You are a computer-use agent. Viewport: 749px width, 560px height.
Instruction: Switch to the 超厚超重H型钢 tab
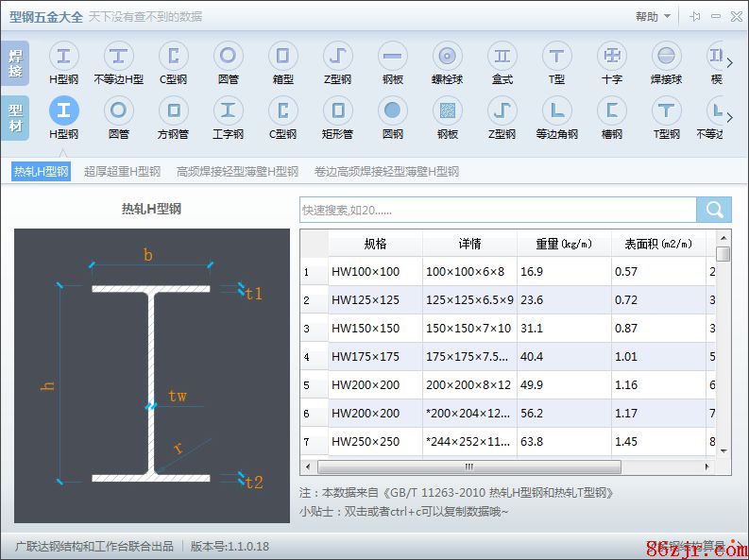point(122,172)
